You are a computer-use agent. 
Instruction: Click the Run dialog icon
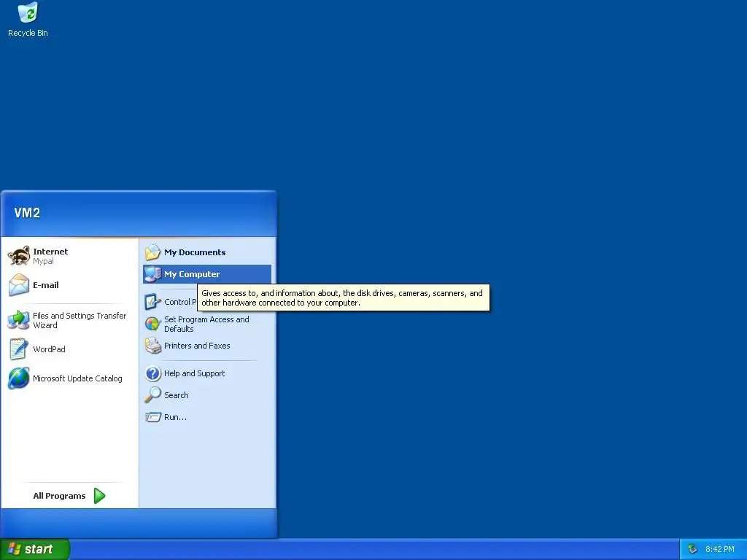coord(153,417)
